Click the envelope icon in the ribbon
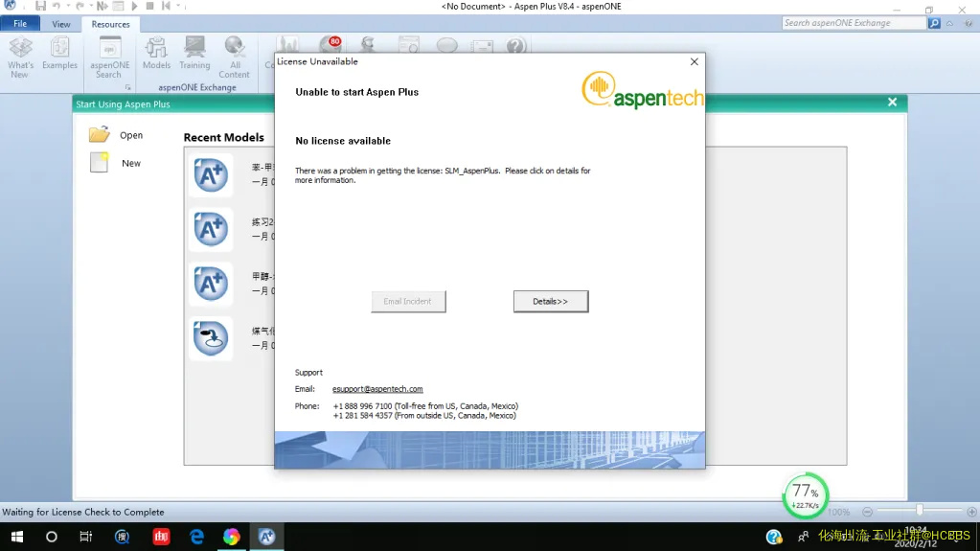The image size is (980, 551). 482,46
